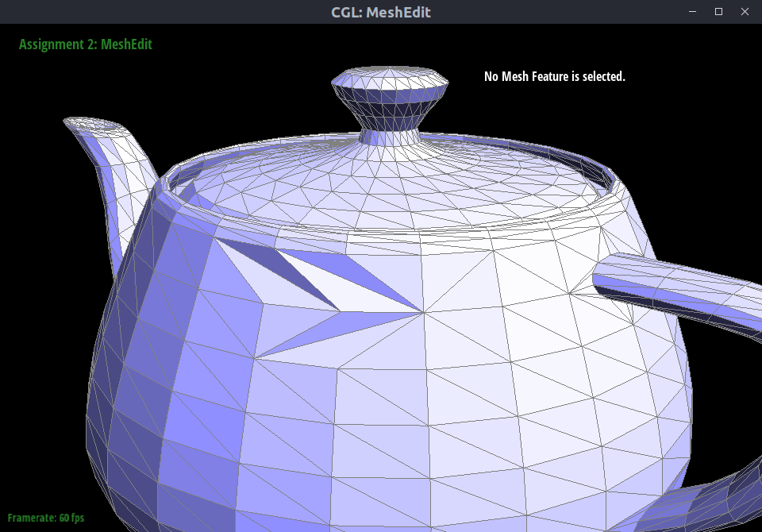Screen dimensions: 762x532
Task: Maximize the MeshEdit window
Action: [x=718, y=11]
